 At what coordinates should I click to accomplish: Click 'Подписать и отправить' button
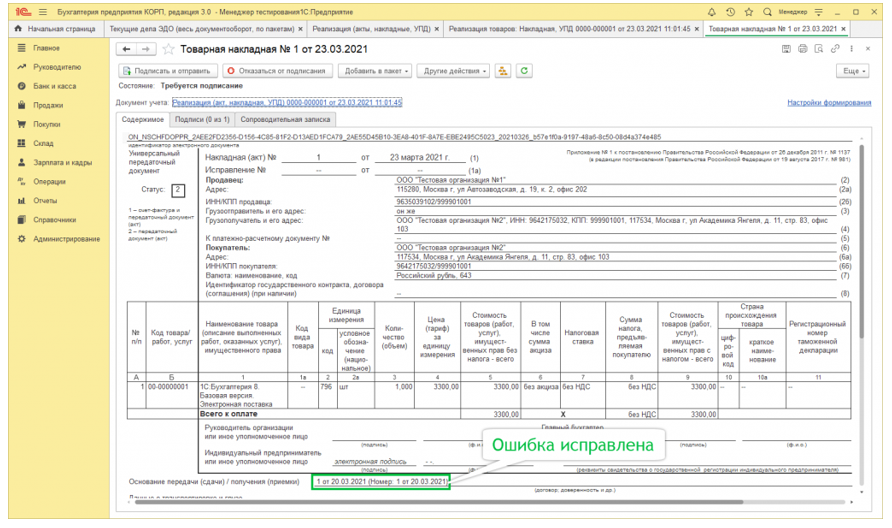pyautogui.click(x=168, y=71)
